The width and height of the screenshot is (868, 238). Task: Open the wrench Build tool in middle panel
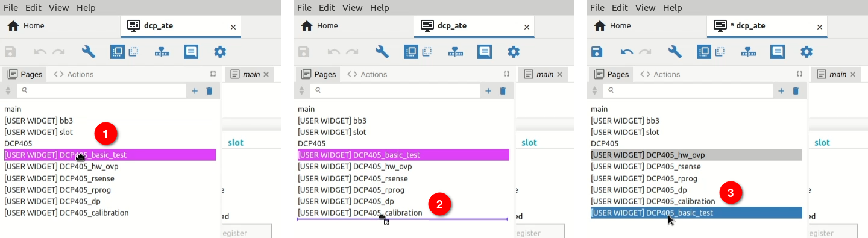(382, 52)
